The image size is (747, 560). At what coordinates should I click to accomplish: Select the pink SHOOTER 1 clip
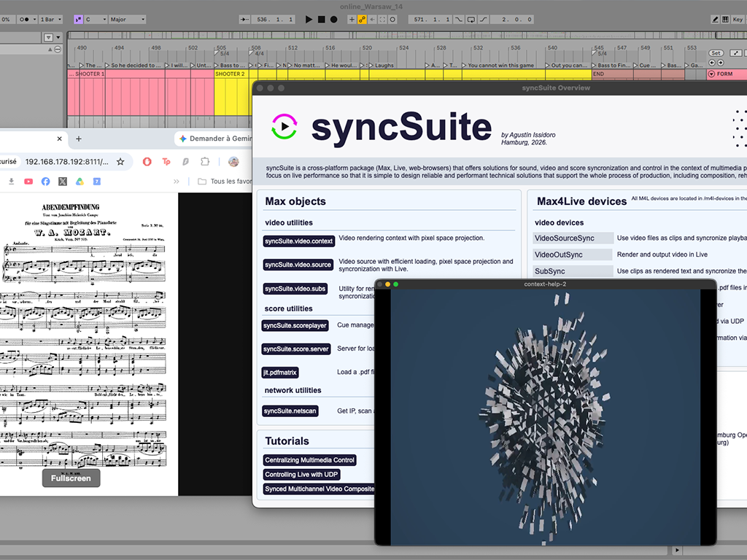[x=141, y=74]
